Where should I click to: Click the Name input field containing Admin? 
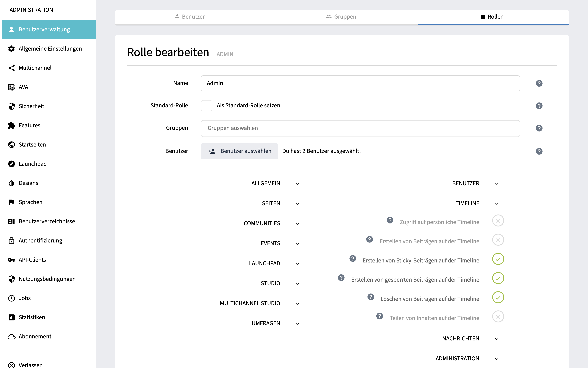[360, 84]
